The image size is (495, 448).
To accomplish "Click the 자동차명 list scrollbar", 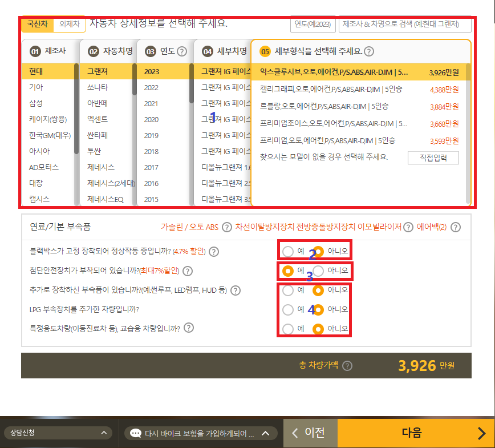I will (x=135, y=79).
